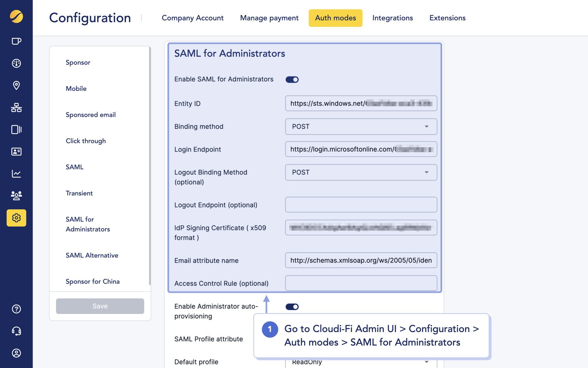Open the account profile icon at sidebar bottom
The image size is (588, 368).
16,353
